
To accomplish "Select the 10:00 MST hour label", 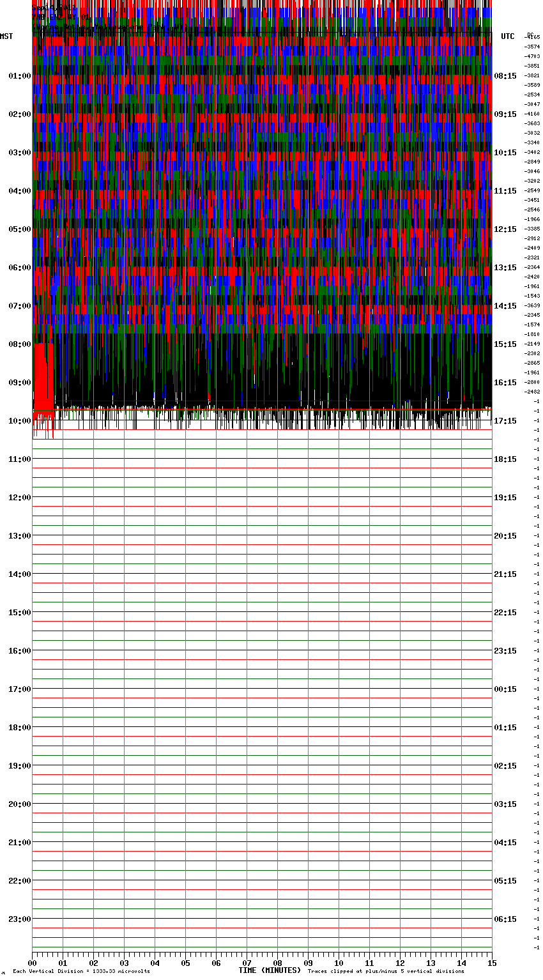I will (20, 421).
